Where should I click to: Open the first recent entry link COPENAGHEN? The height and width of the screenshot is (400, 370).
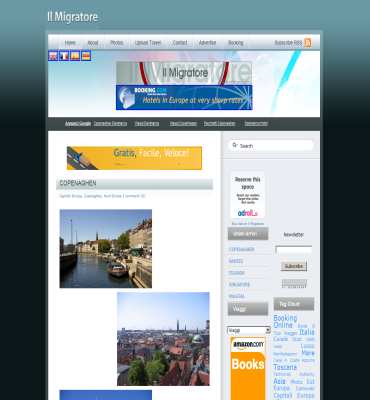[242, 249]
